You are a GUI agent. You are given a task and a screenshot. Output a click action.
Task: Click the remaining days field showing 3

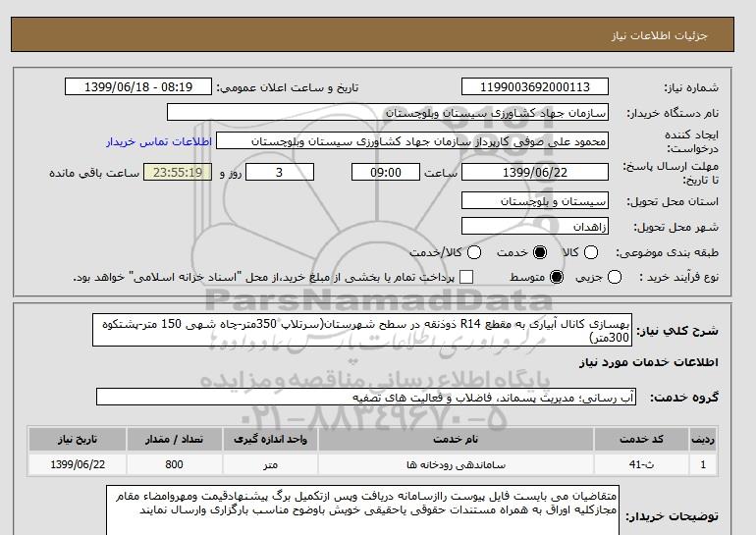click(280, 172)
